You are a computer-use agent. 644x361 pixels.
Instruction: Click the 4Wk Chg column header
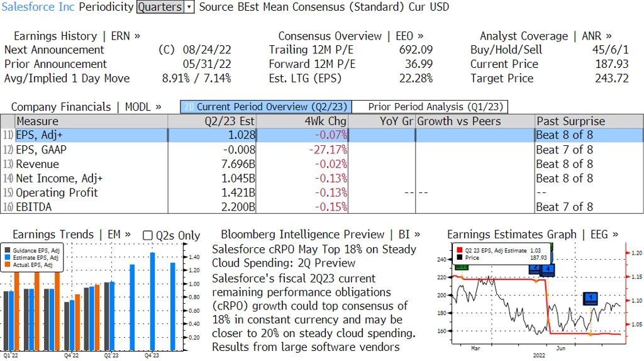[302, 121]
